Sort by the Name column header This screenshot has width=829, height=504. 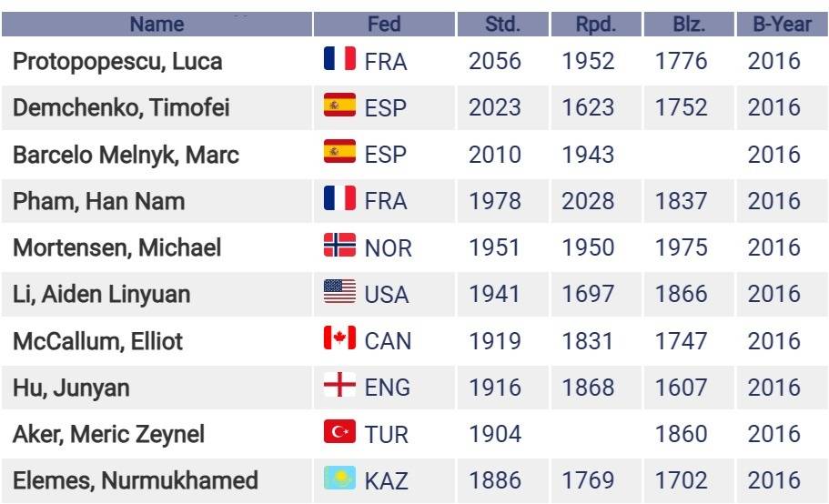(x=157, y=25)
